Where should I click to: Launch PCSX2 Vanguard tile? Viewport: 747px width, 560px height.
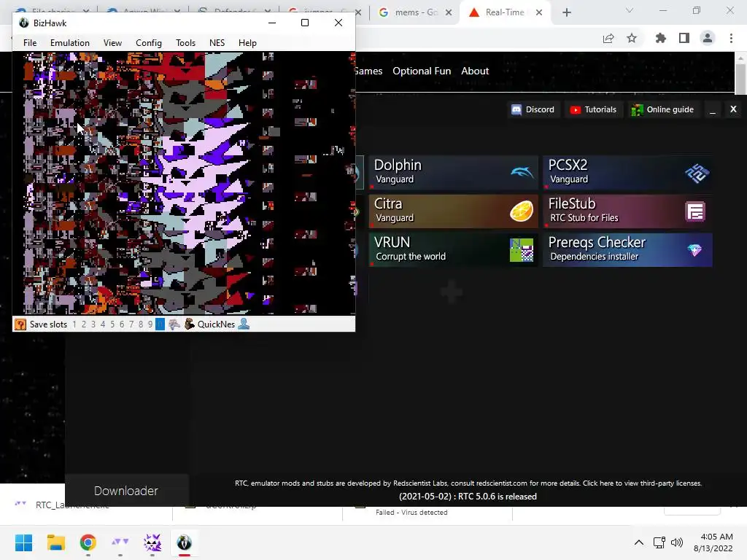(x=628, y=172)
